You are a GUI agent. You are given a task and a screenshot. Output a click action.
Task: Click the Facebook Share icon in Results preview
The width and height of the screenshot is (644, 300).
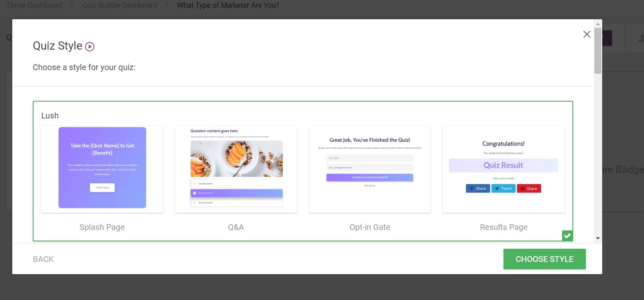tap(472, 189)
